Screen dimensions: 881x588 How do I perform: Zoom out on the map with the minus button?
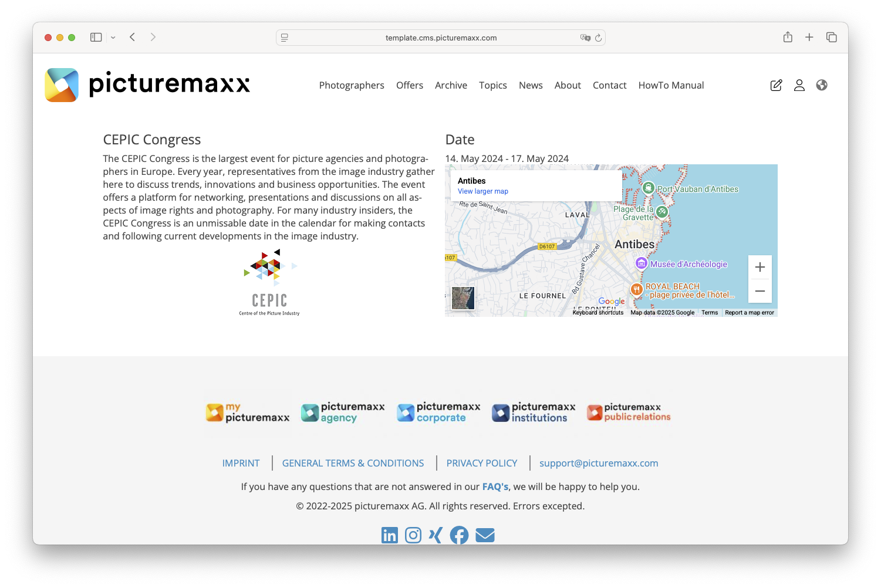[x=760, y=291]
